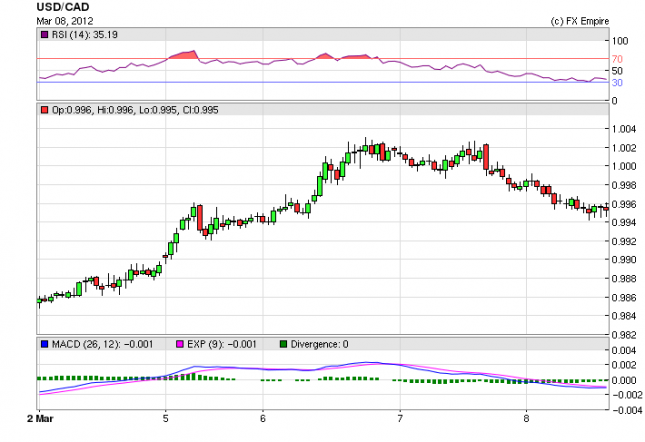Click the price axis label 1.004

pos(624,129)
